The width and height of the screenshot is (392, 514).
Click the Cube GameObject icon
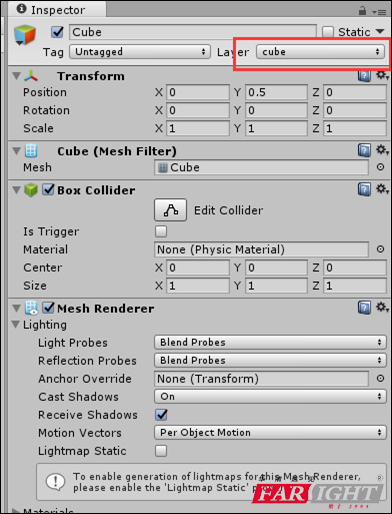24,35
